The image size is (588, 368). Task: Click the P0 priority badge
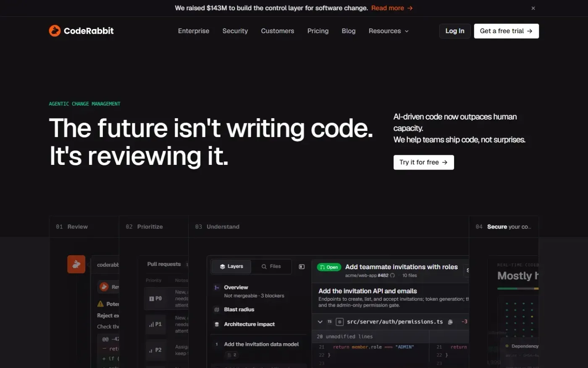(155, 299)
